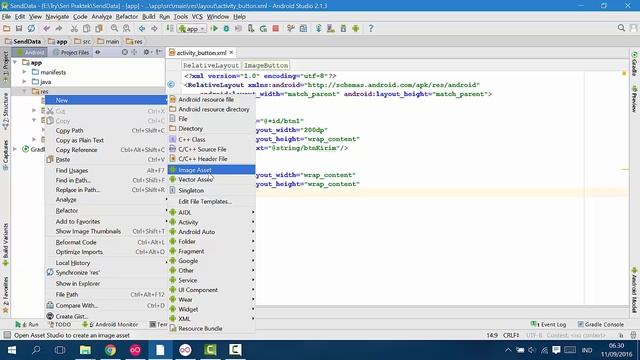Open the TODO tool window

click(60, 324)
